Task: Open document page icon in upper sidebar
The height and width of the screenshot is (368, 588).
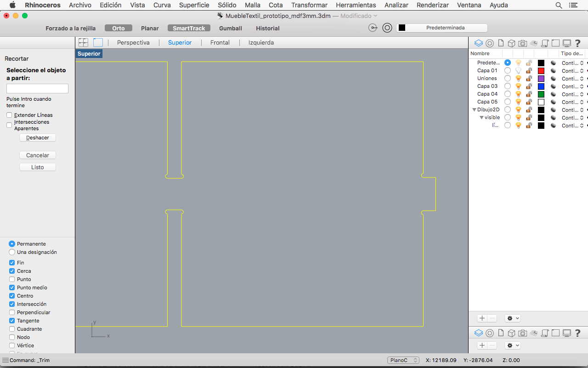Action: pyautogui.click(x=501, y=43)
